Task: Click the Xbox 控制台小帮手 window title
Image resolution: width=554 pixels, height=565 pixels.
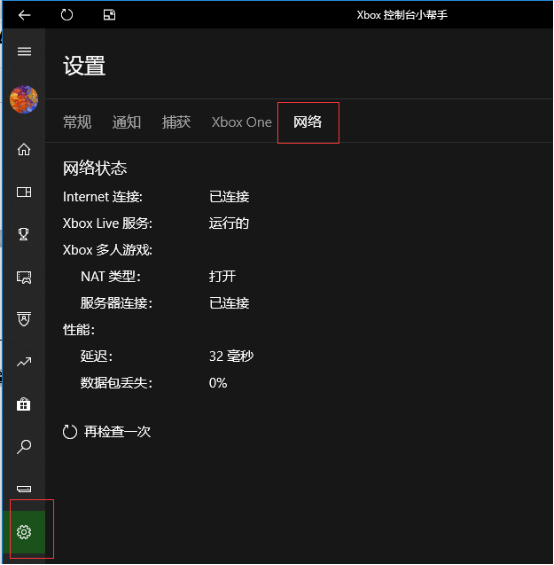Action: pos(402,15)
